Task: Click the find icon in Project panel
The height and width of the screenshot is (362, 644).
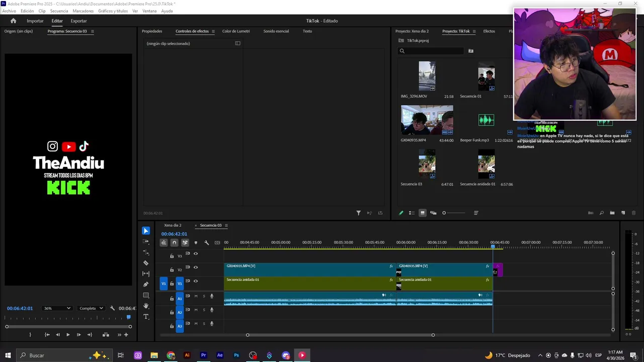Action: [601, 213]
